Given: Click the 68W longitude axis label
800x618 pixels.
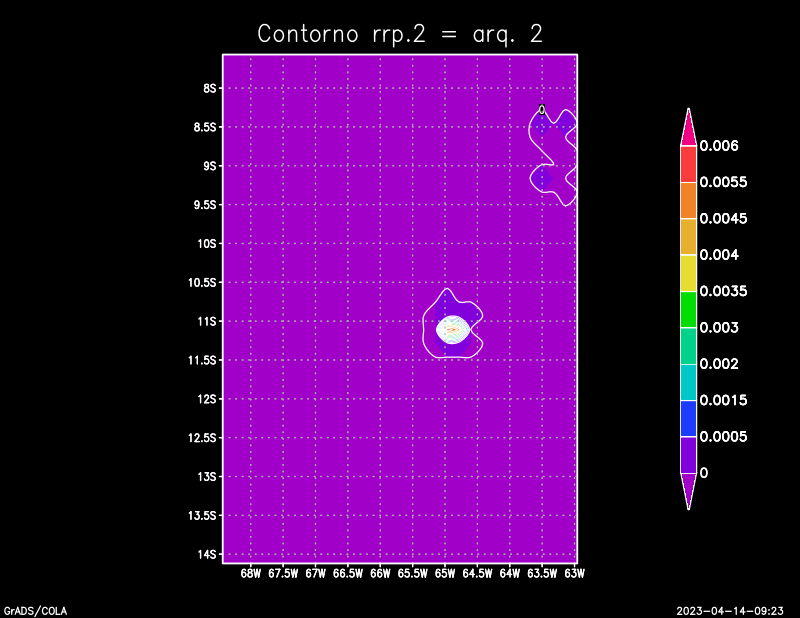Looking at the screenshot, I should 251,574.
